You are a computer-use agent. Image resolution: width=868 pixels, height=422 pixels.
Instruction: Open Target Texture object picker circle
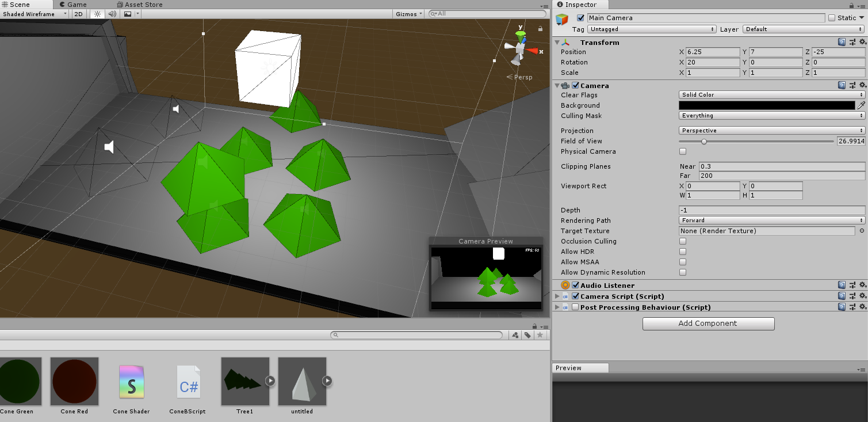(861, 231)
